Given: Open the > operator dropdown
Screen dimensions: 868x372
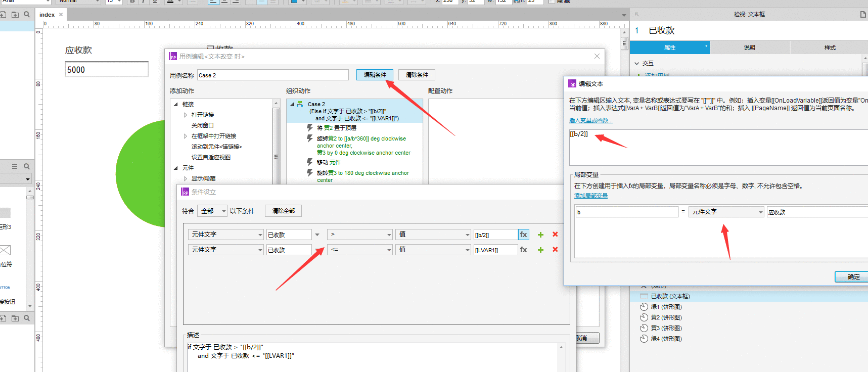Looking at the screenshot, I should click(359, 235).
